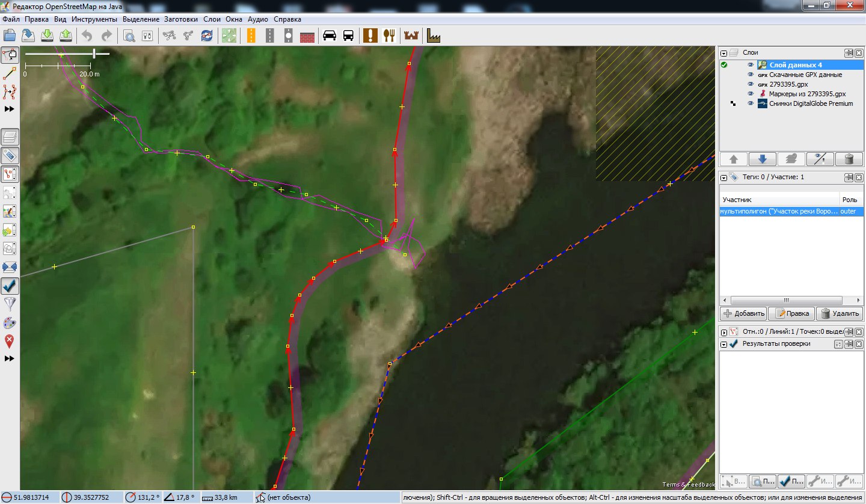Open the Слои menu
This screenshot has width=866, height=504.
tap(212, 19)
